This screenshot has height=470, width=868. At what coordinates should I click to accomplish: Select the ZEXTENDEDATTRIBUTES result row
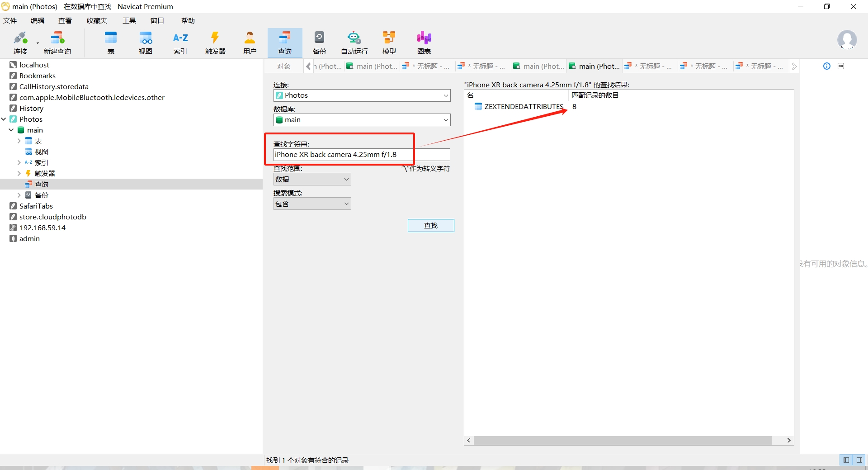(628, 107)
